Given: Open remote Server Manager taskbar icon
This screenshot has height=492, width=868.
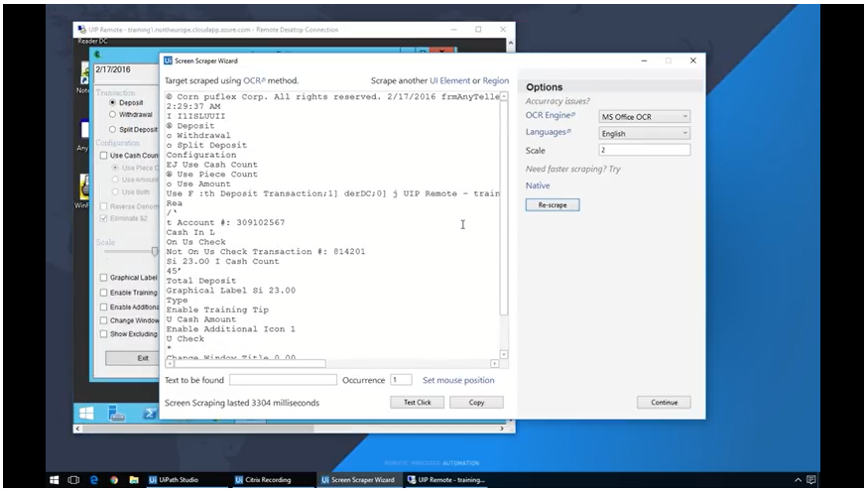Looking at the screenshot, I should click(117, 413).
